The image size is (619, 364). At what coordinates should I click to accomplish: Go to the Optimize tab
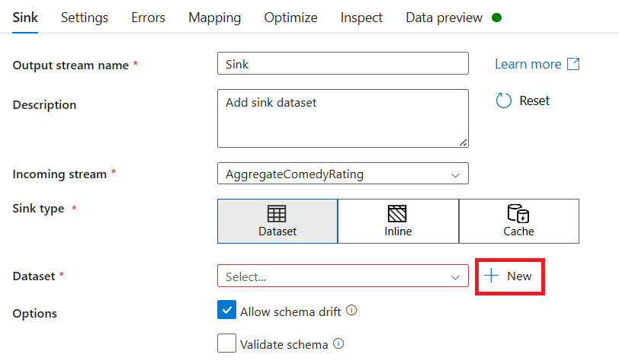click(x=290, y=17)
